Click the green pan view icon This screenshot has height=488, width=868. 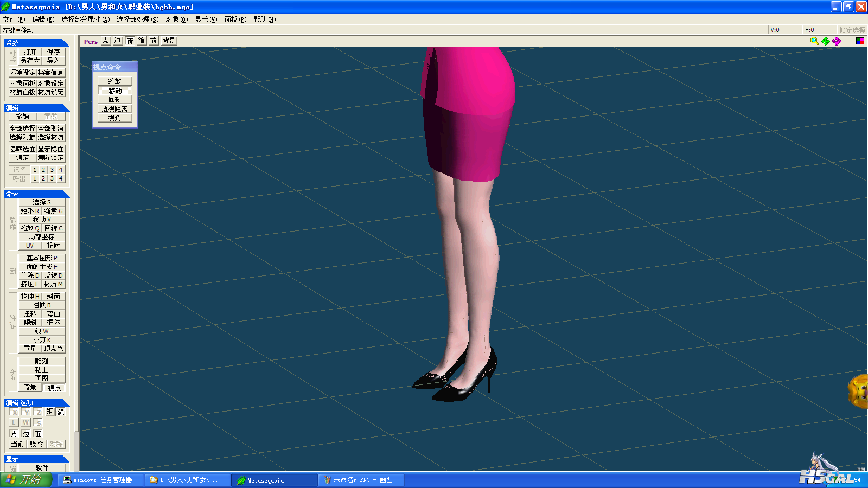click(826, 41)
